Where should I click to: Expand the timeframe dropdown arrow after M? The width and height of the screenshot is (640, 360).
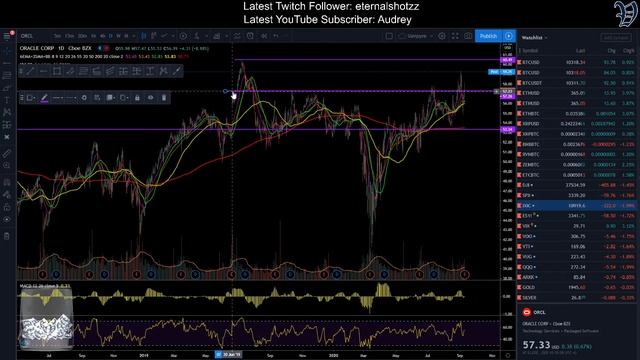(x=134, y=36)
